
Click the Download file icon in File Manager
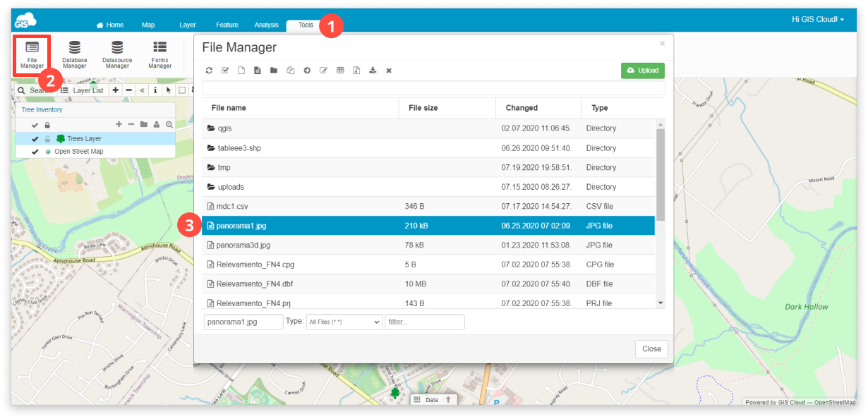[x=373, y=70]
